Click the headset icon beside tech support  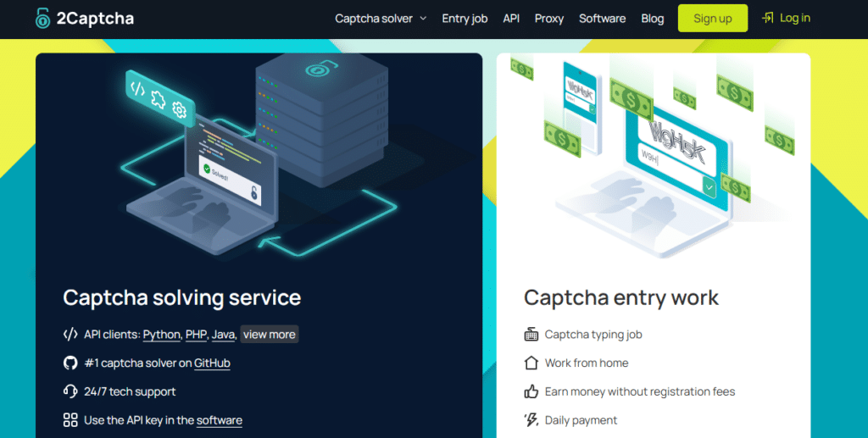pos(70,391)
